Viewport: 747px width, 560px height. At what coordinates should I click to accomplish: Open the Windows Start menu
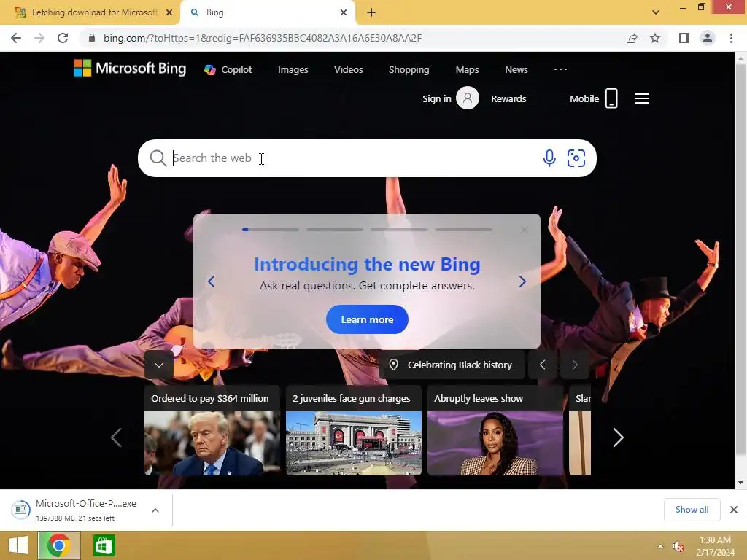18,545
